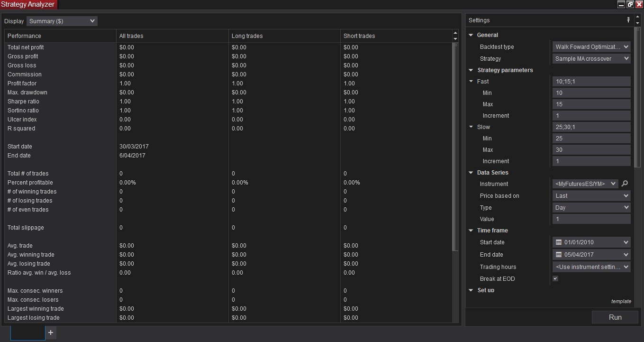The width and height of the screenshot is (644, 342).
Task: Select the Total net profit row label
Action: coord(26,47)
